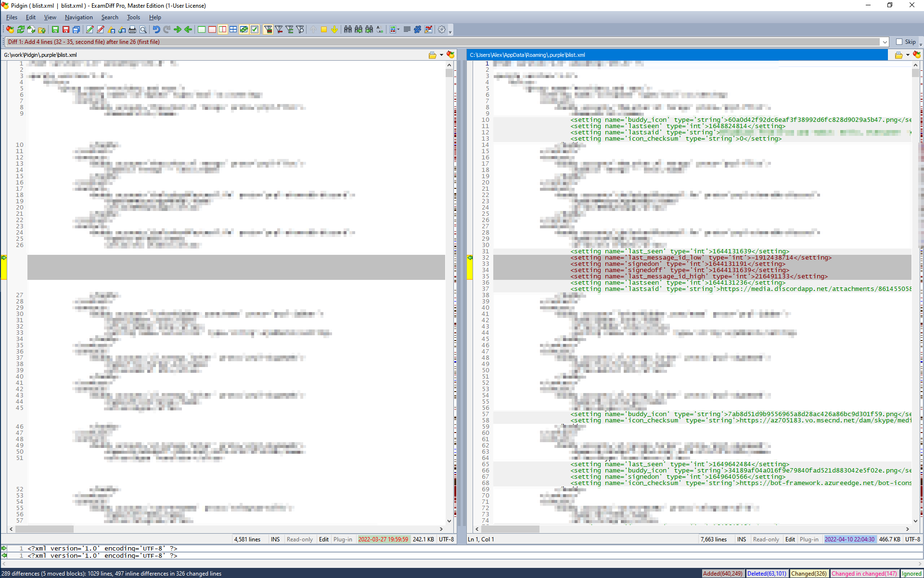Click Edit in left pane status bar
Image resolution: width=924 pixels, height=578 pixels.
tap(324, 539)
